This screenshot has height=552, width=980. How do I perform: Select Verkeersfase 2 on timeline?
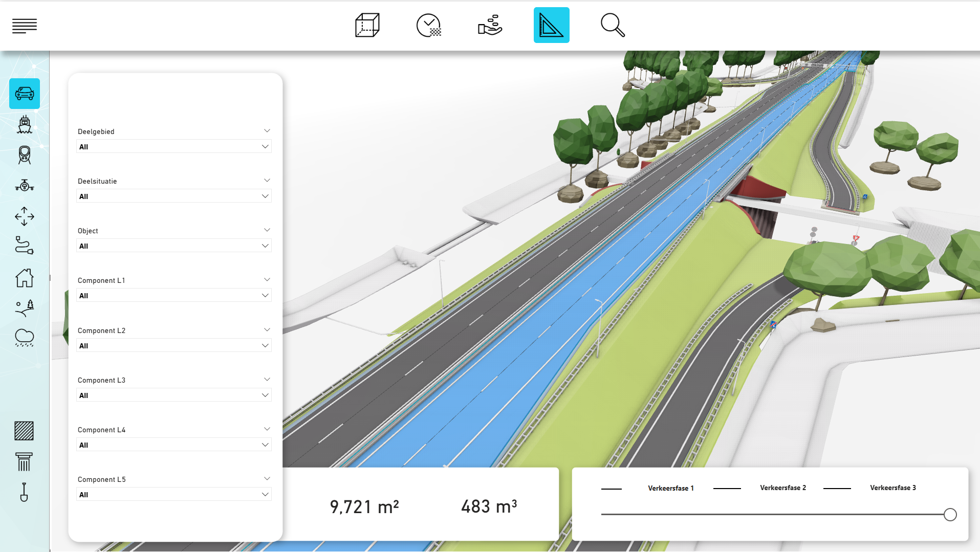coord(782,488)
